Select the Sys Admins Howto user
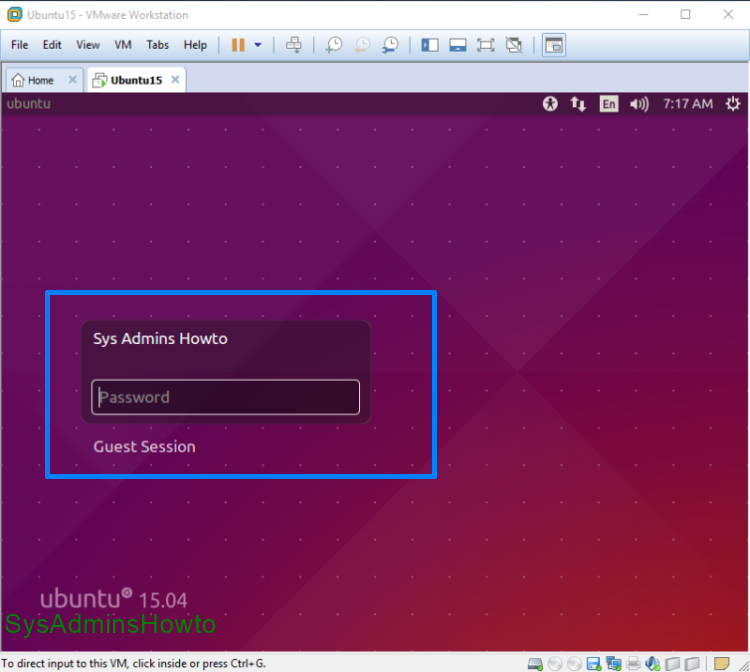750x672 pixels. [160, 339]
